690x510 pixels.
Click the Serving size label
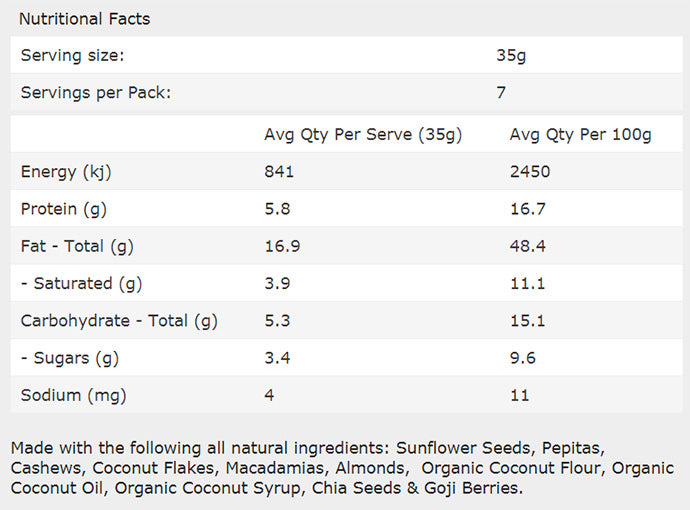(72, 56)
